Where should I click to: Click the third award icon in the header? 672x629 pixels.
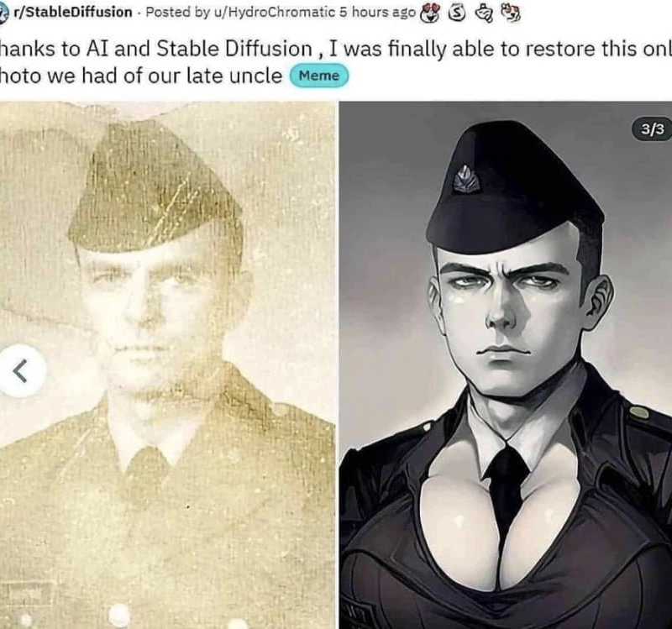click(485, 13)
